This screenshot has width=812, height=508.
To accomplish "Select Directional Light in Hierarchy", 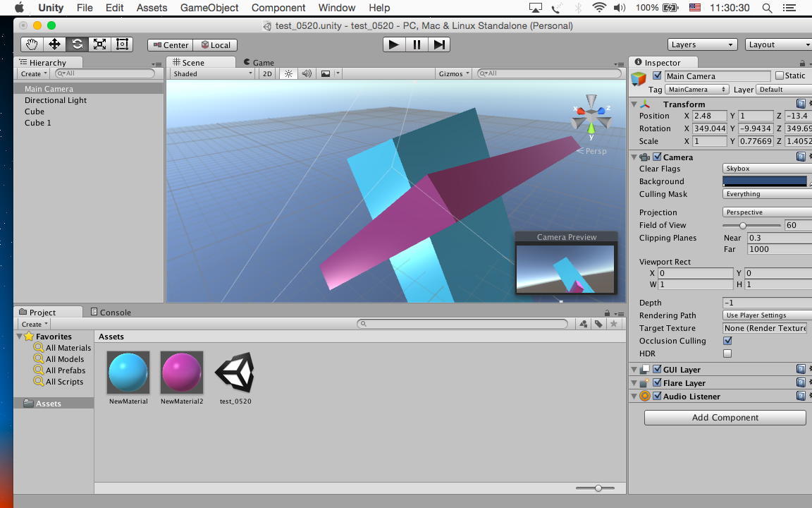I will [x=56, y=100].
